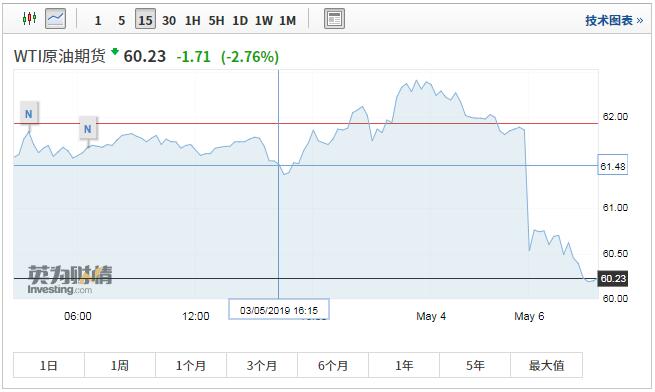Switch to the 1日 range tab
The height and width of the screenshot is (392, 655).
pos(49,365)
